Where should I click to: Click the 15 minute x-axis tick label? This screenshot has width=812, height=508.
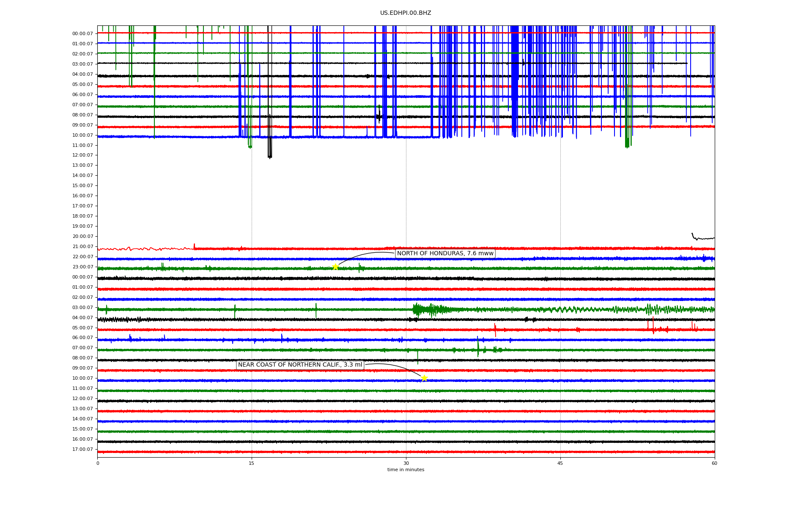pos(252,463)
